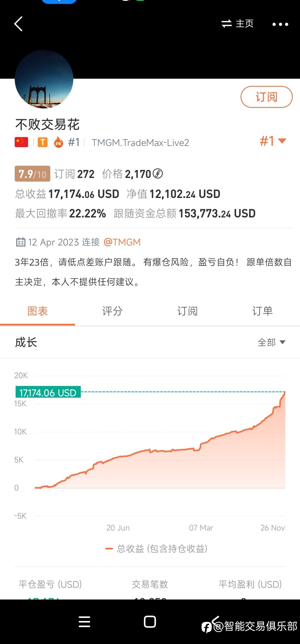Switch to the 评分 tab
Viewport: 300px width, 644px height.
112,311
